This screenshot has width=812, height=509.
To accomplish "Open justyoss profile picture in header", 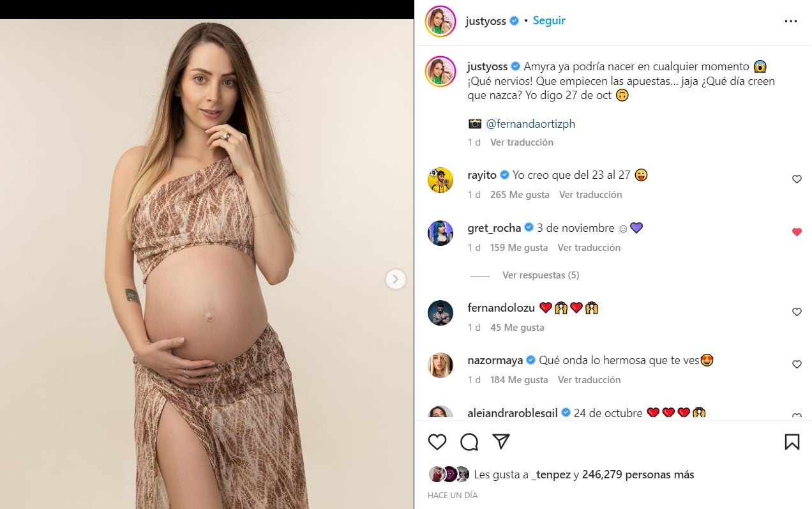I will 440,21.
